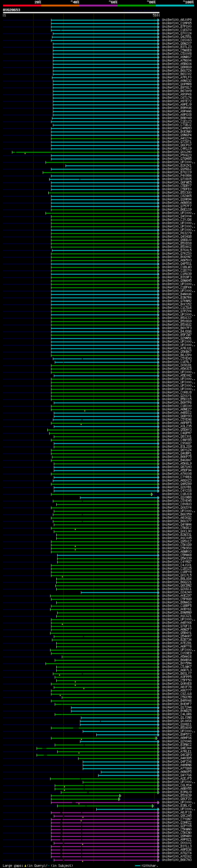Select the UniRef100_C5DRY7 label
The height and width of the screenshot is (868, 197).
point(177,186)
